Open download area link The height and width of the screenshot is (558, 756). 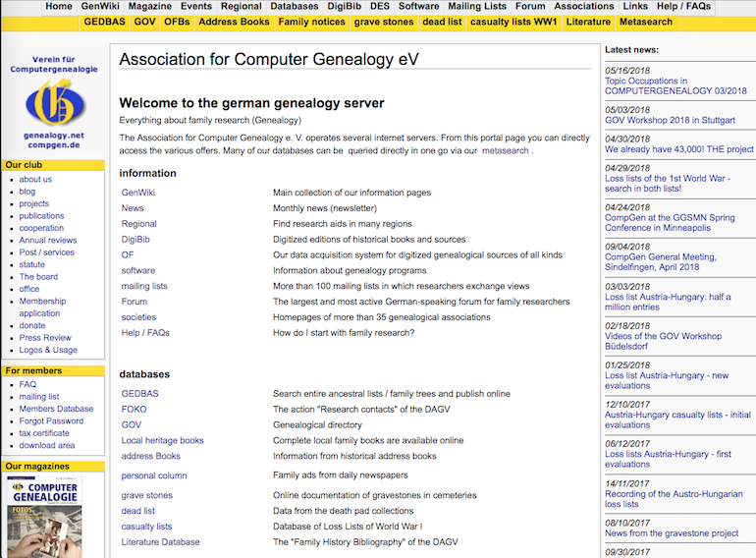pos(47,445)
